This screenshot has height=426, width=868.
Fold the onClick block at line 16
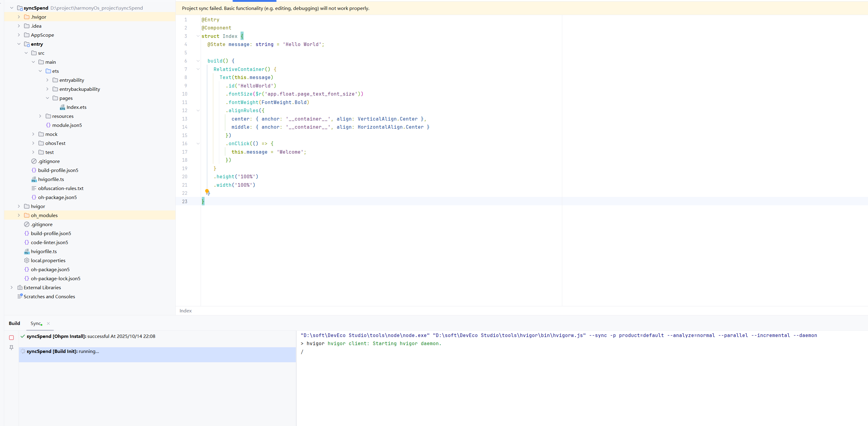click(x=198, y=144)
